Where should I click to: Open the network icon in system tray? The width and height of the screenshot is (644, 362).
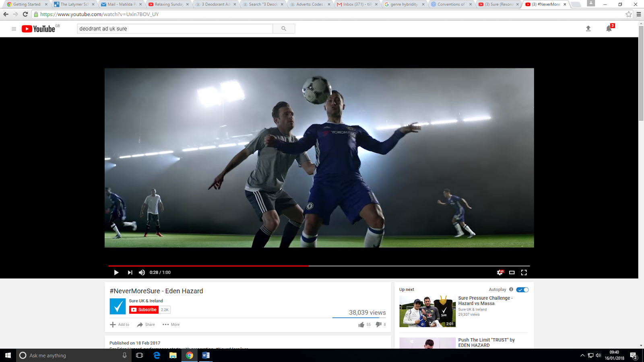(590, 356)
